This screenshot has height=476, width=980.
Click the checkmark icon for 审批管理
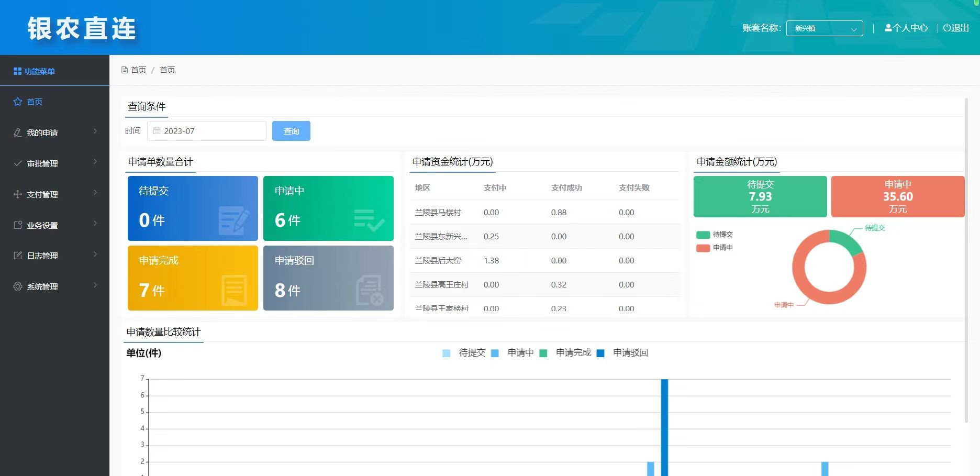click(17, 163)
